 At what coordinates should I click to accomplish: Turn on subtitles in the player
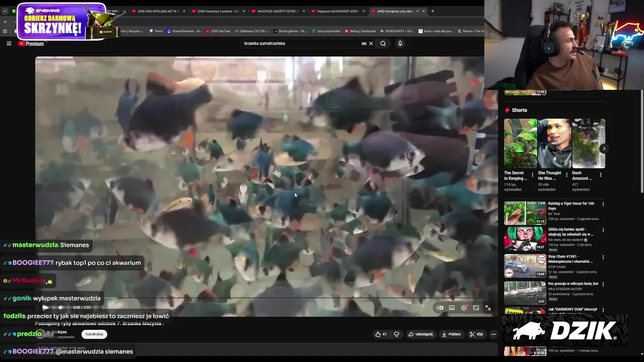click(x=452, y=308)
